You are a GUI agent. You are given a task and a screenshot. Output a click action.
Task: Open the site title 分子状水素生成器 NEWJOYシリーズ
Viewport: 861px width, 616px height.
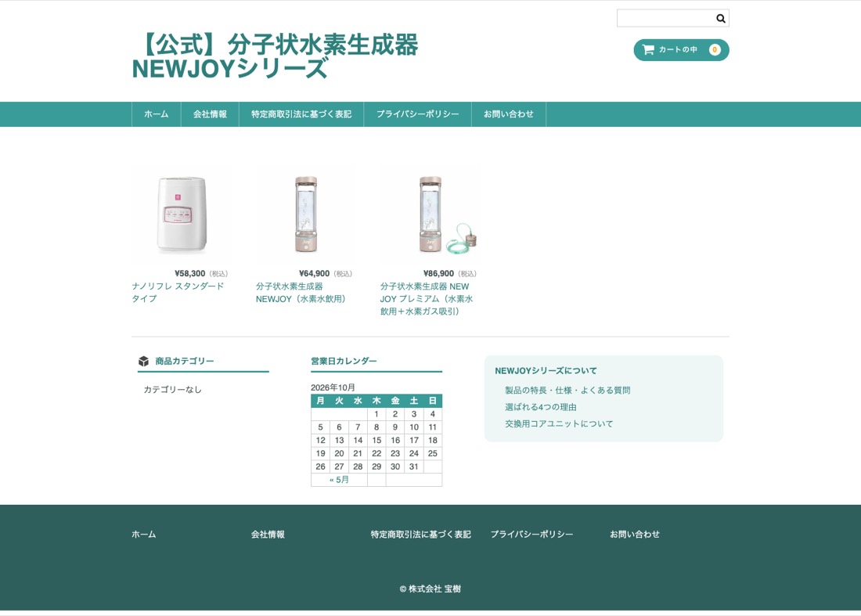275,56
